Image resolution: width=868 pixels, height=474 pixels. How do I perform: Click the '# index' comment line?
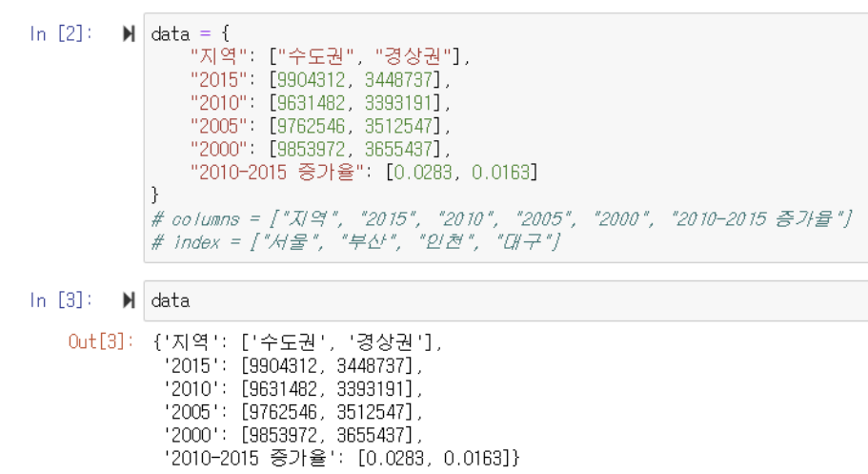(x=356, y=242)
